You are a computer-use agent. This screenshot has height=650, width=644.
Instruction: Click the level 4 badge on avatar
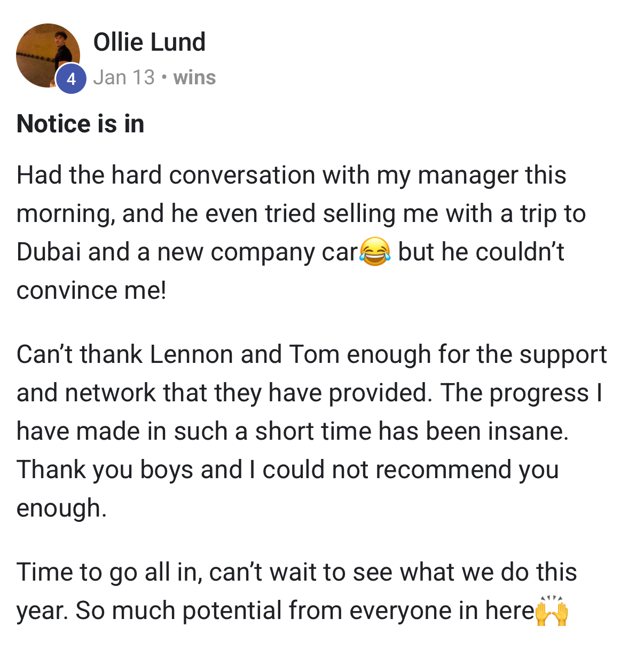tap(71, 79)
